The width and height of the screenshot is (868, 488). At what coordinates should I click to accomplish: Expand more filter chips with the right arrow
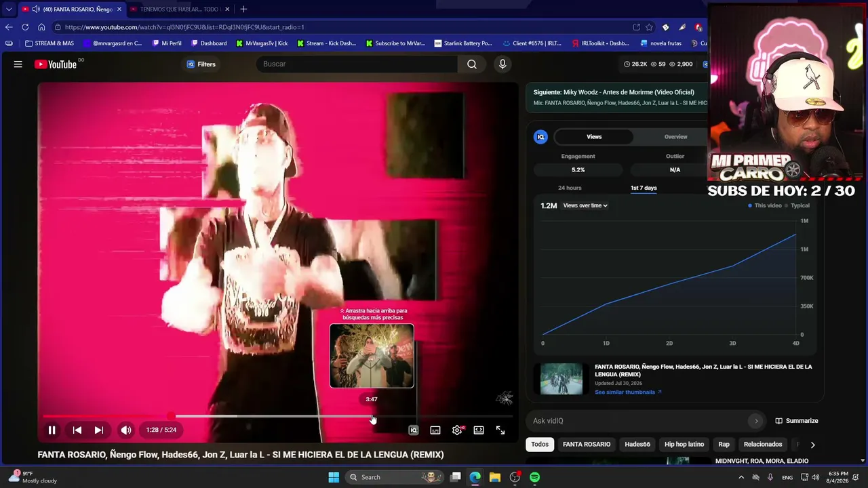812,445
